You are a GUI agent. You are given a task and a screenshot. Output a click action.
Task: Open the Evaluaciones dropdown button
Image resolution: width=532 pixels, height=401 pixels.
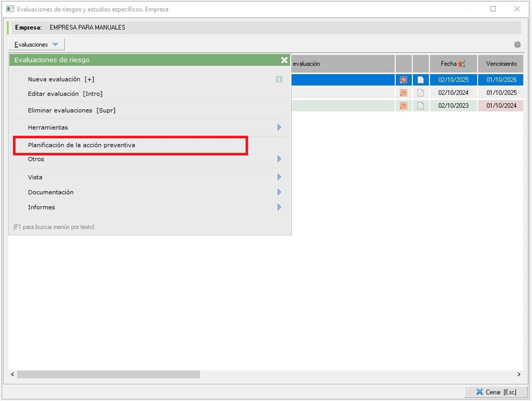[36, 45]
